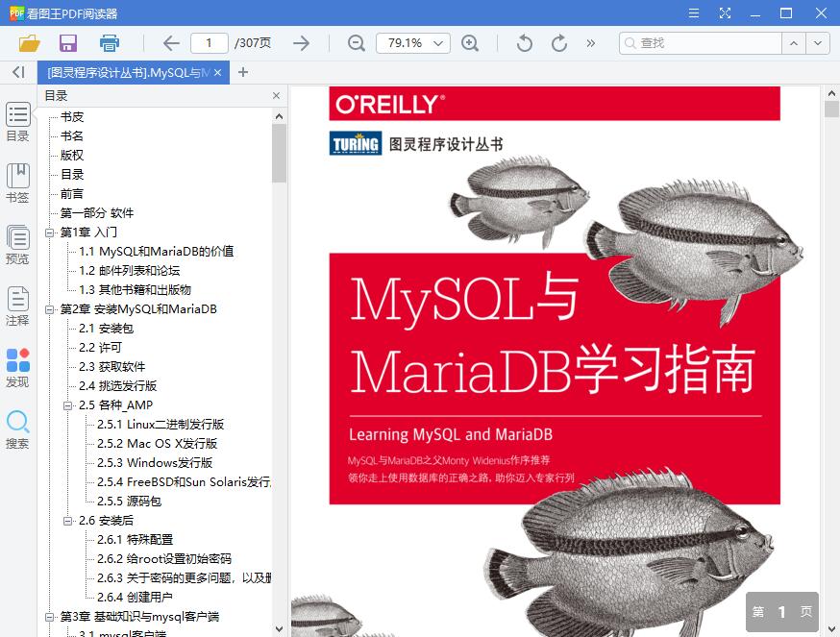840x637 pixels.
Task: Zoom out with minus magnifier
Action: [357, 43]
